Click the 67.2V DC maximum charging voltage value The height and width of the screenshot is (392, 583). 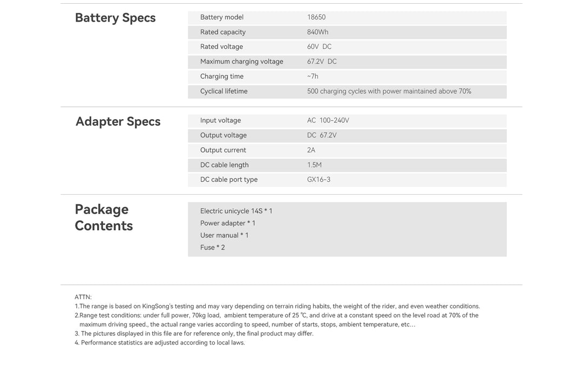click(x=322, y=61)
